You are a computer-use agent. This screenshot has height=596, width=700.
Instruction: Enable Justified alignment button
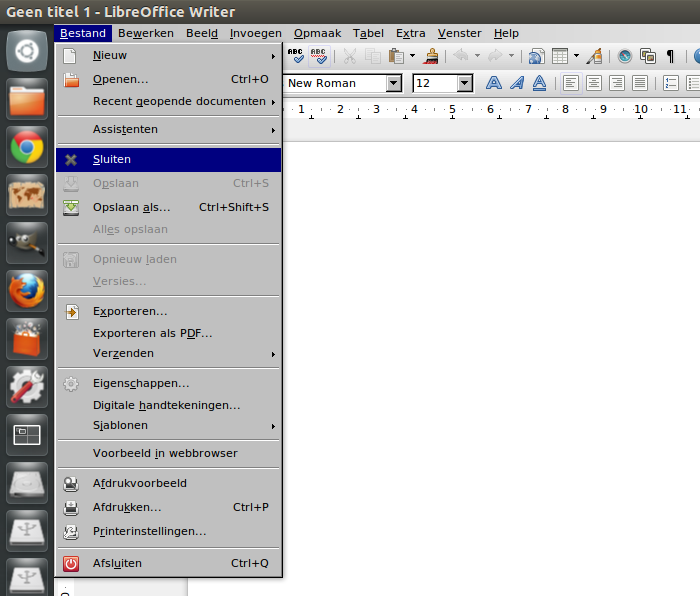click(x=640, y=83)
